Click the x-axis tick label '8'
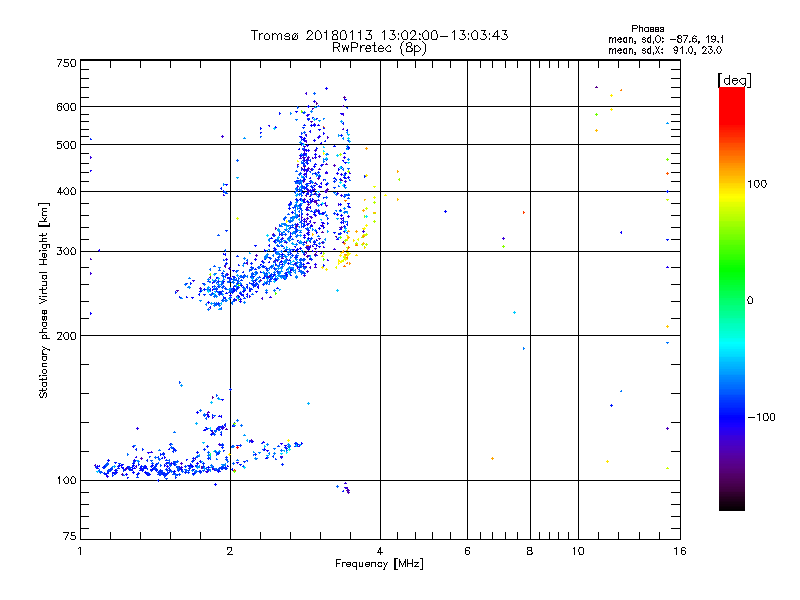 point(530,551)
